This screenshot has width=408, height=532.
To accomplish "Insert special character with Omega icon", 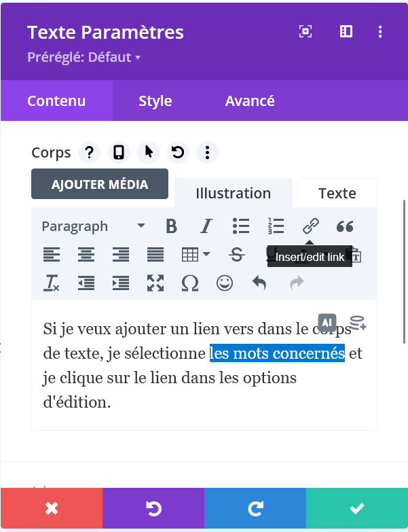I will click(x=190, y=283).
